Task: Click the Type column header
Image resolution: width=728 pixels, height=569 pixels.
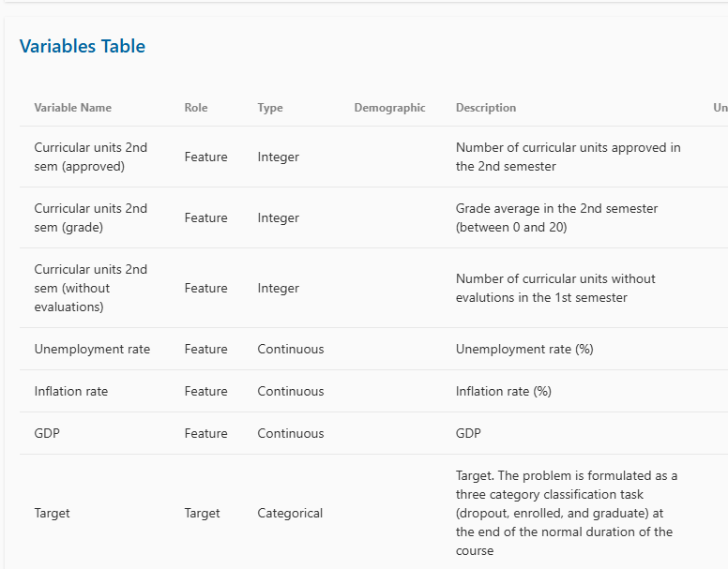Action: [270, 108]
